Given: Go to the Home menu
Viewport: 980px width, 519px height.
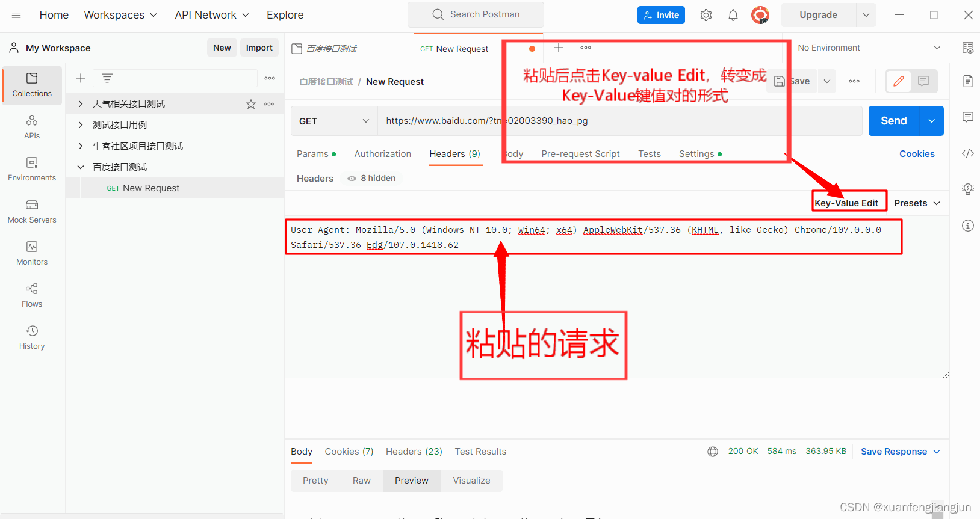Looking at the screenshot, I should pyautogui.click(x=54, y=15).
